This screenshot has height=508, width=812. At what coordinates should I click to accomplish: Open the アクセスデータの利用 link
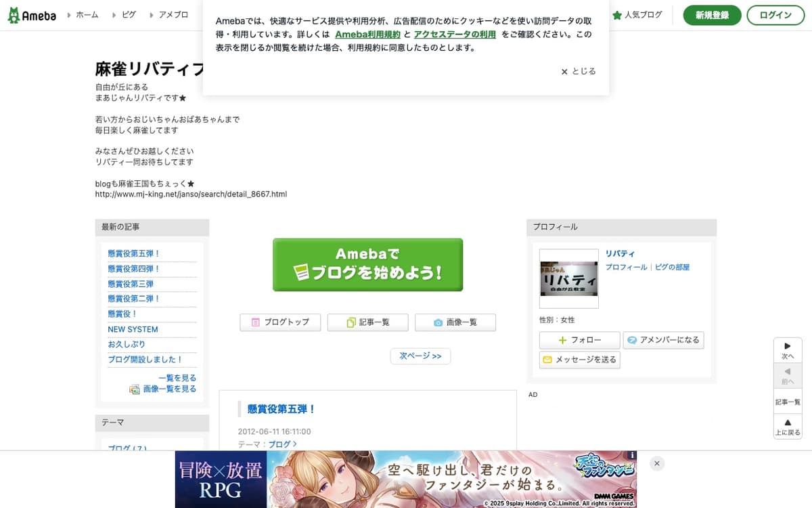[455, 34]
